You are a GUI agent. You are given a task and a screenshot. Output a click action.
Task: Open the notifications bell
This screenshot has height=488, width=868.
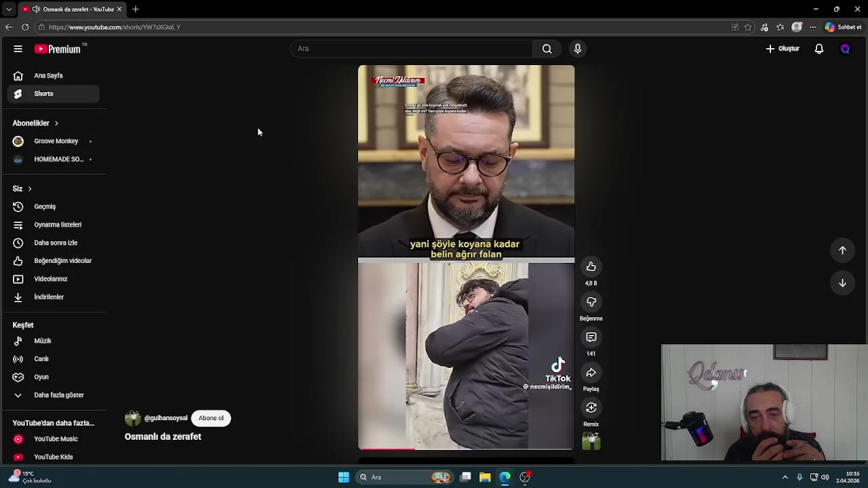[819, 49]
